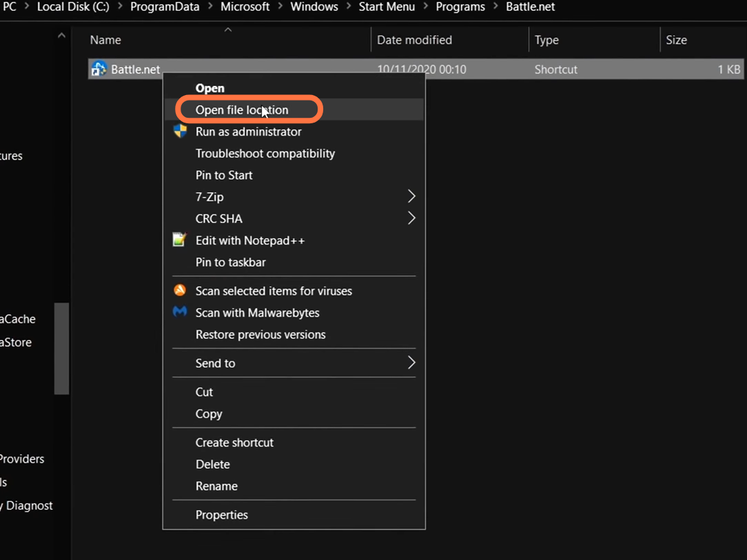This screenshot has height=560, width=747.
Task: Click the navigation pane scroll-up arrow
Action: [61, 35]
